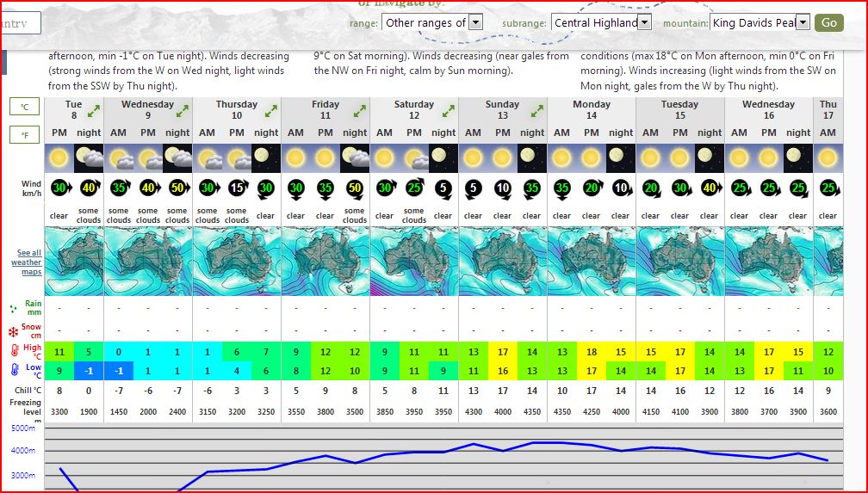
Task: Expand Wednesday 9 day column
Action: click(x=183, y=111)
